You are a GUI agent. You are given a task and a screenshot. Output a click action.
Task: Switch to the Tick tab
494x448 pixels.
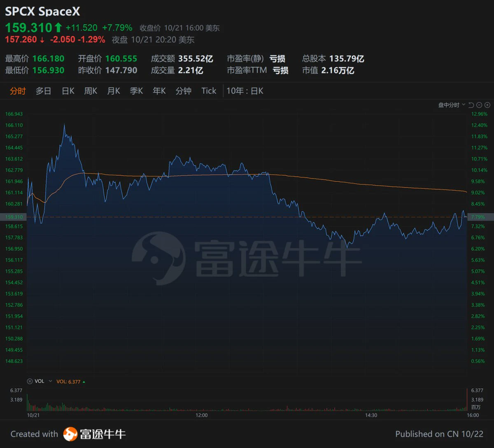click(209, 91)
